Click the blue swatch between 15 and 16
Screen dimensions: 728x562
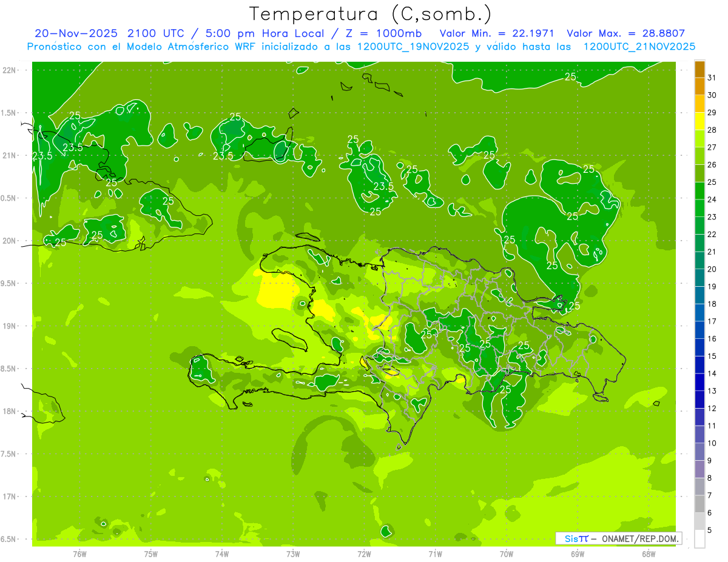click(x=699, y=347)
